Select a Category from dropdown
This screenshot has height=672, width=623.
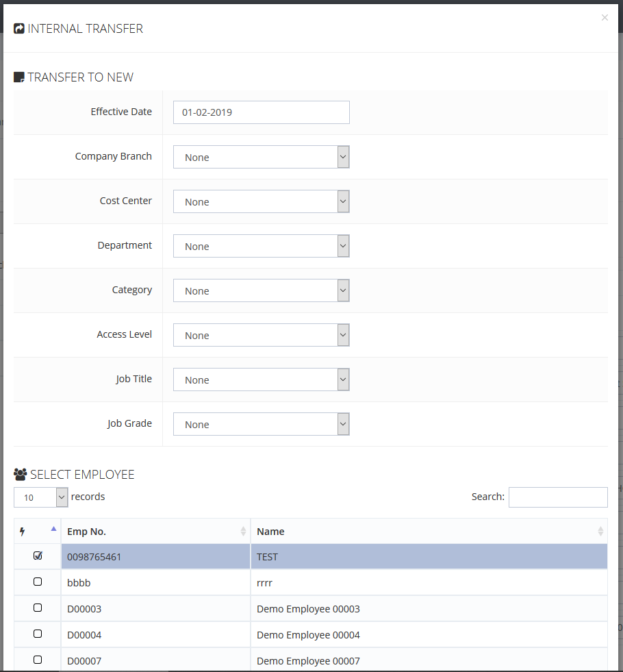tap(261, 290)
